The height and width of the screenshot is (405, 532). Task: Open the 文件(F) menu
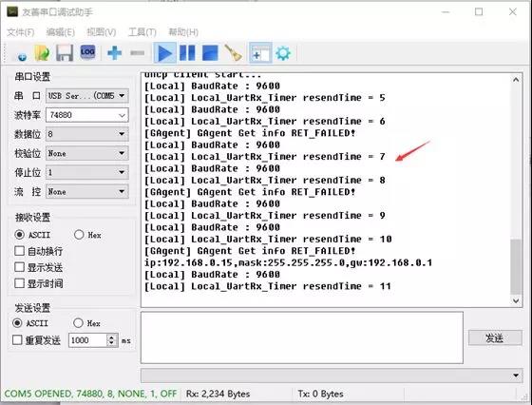point(21,32)
